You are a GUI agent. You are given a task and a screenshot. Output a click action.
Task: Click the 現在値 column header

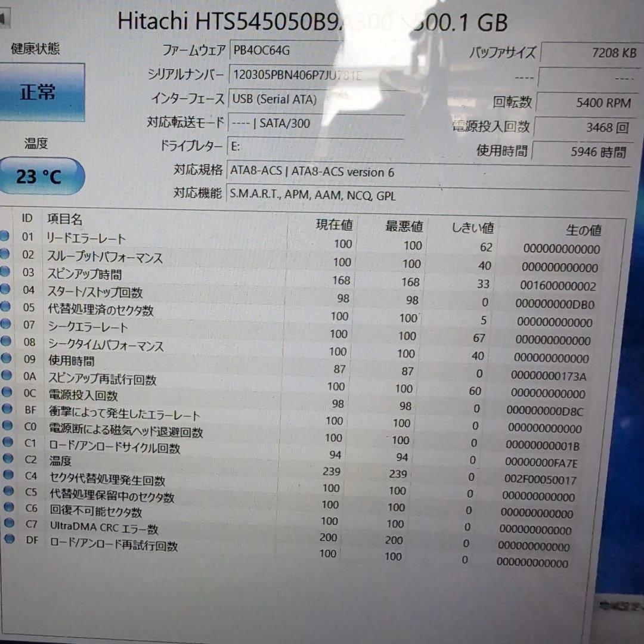click(334, 225)
